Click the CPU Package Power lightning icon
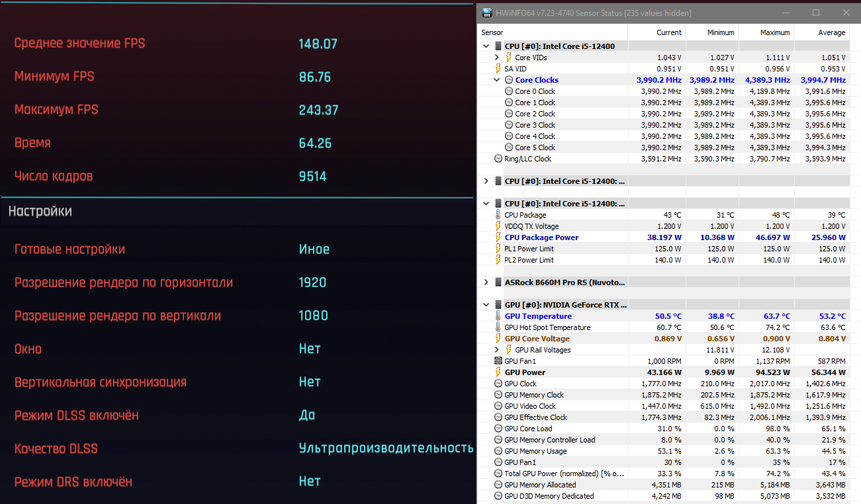861x504 pixels. click(498, 237)
